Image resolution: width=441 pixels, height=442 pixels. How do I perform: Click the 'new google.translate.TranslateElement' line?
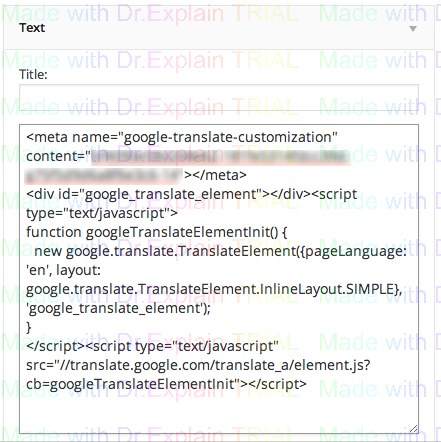point(220,251)
